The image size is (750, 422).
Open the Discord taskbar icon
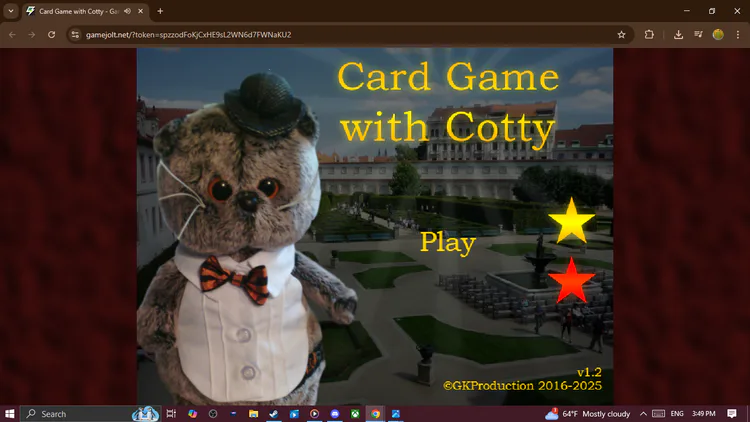[335, 414]
